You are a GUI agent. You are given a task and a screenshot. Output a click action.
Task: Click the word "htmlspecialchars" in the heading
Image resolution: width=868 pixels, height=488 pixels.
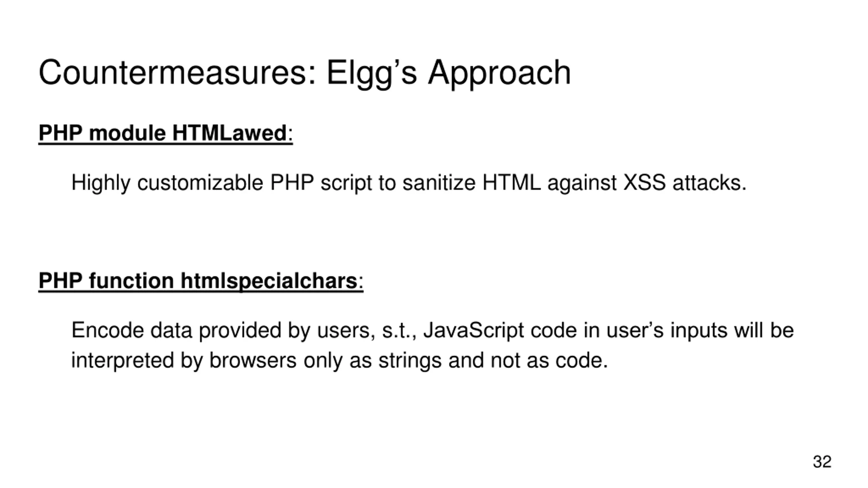(x=269, y=281)
